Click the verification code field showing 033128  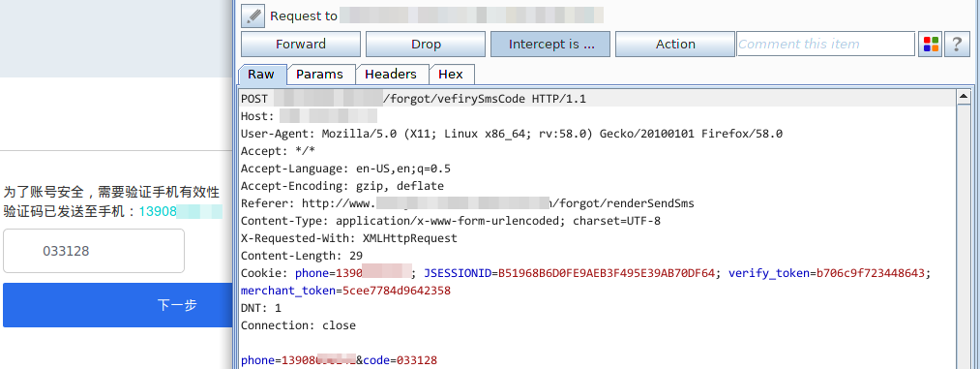pos(94,251)
